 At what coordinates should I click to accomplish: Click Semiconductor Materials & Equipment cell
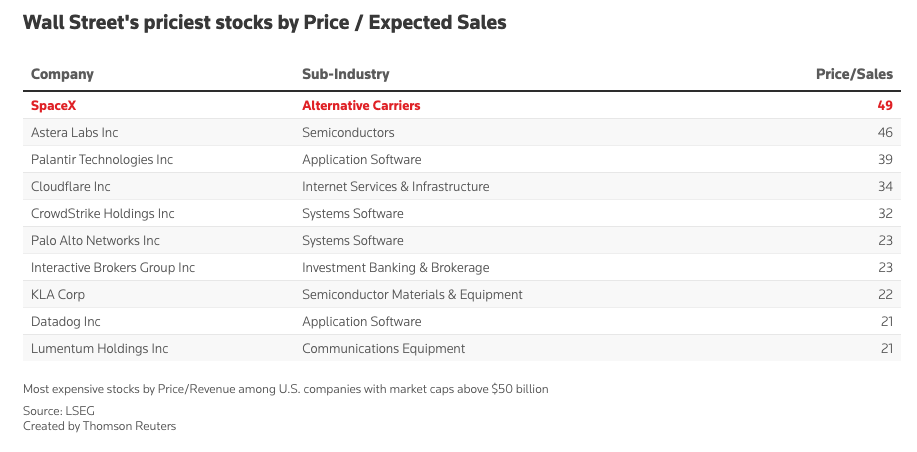point(412,295)
